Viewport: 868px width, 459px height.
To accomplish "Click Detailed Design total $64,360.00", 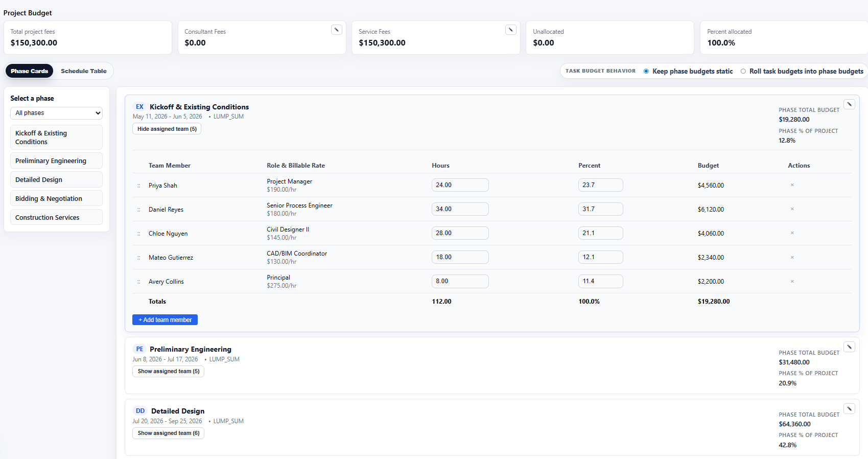I will point(794,424).
